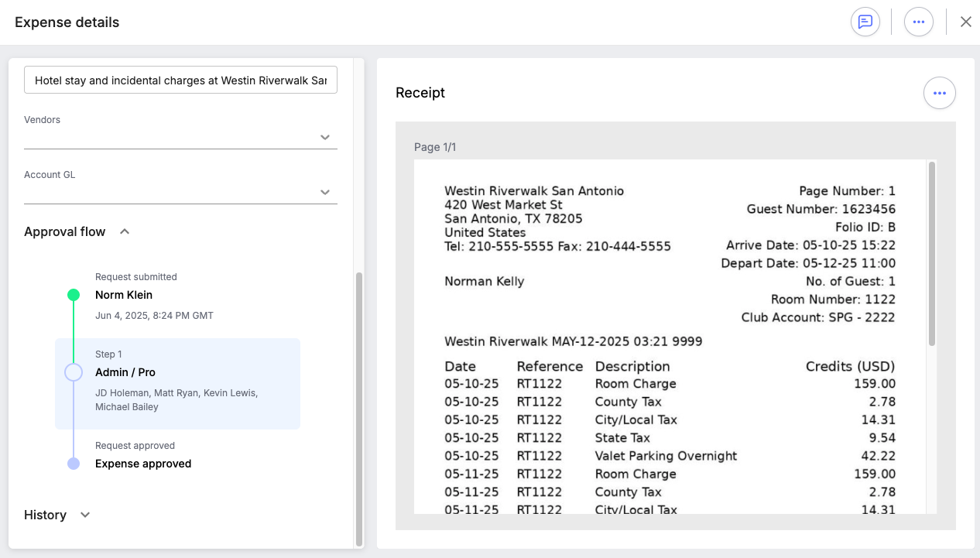Click the Reference column header

click(550, 367)
